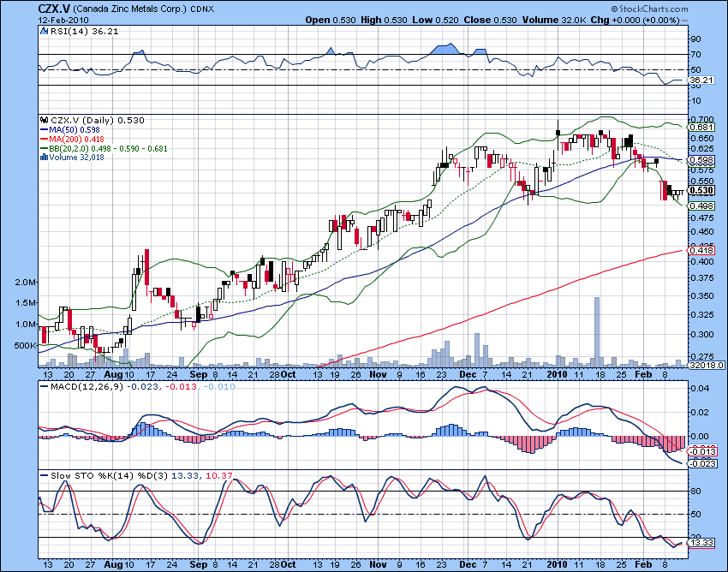Click the 0.530 last price tag
728x572 pixels.
pyautogui.click(x=701, y=190)
